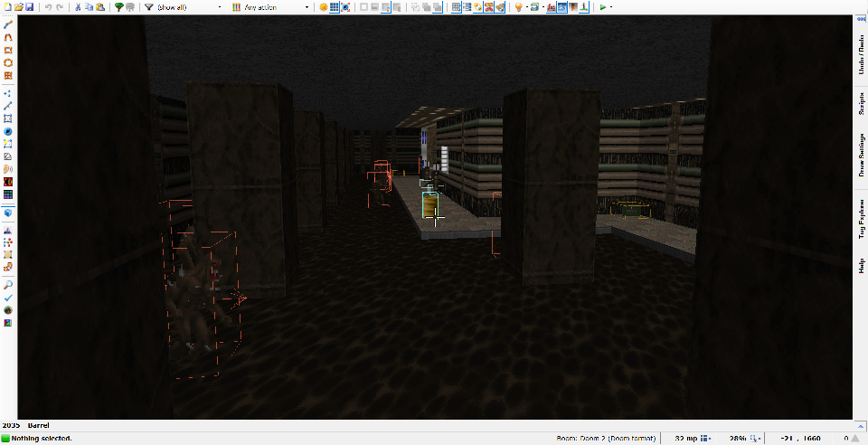Image resolution: width=868 pixels, height=445 pixels.
Task: Click the green Test Map play button
Action: 603,7
